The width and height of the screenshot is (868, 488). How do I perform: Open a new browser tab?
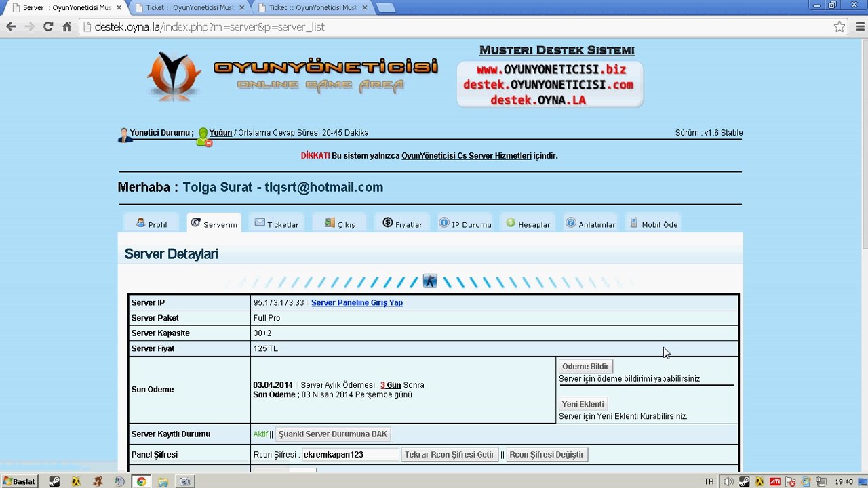[385, 8]
